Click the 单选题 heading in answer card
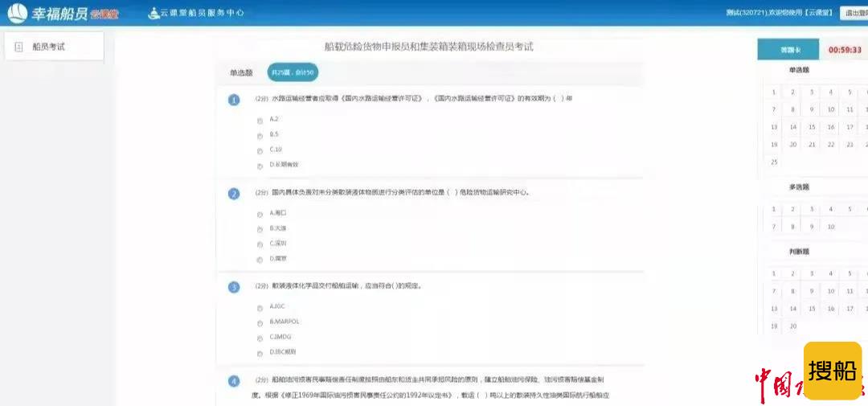The width and height of the screenshot is (868, 406). 799,70
